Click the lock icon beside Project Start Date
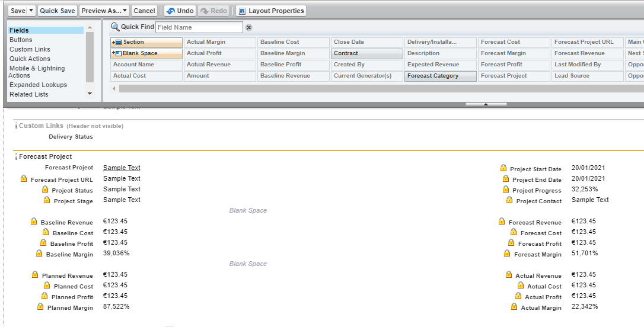 pyautogui.click(x=503, y=168)
